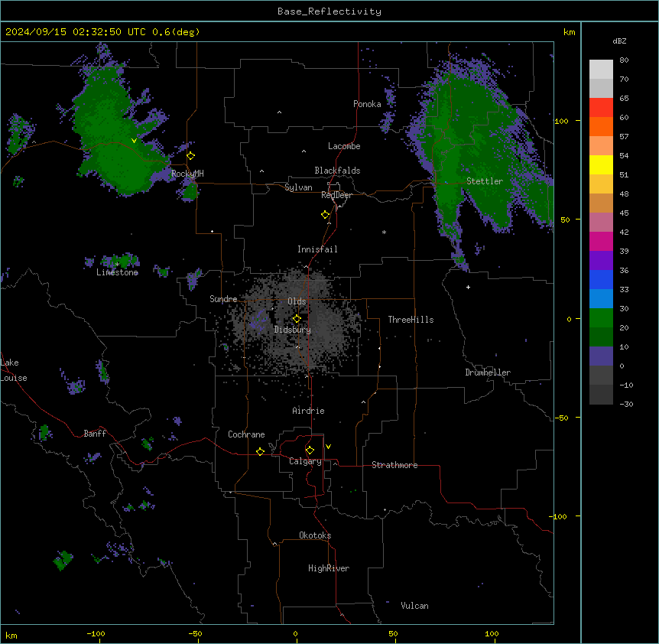The height and width of the screenshot is (644, 659).
Task: Click the Lake Louise label
Action: tap(14, 370)
